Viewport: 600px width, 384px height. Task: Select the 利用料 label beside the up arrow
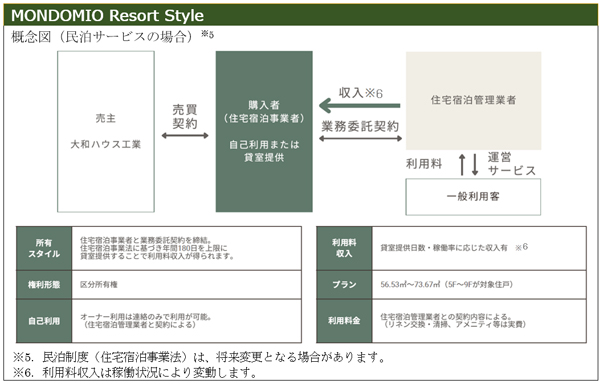(424, 164)
